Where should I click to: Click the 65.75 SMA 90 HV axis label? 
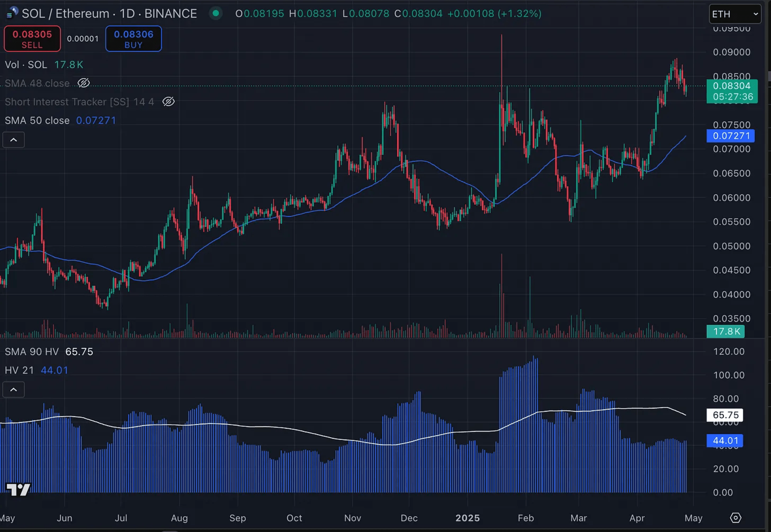725,415
